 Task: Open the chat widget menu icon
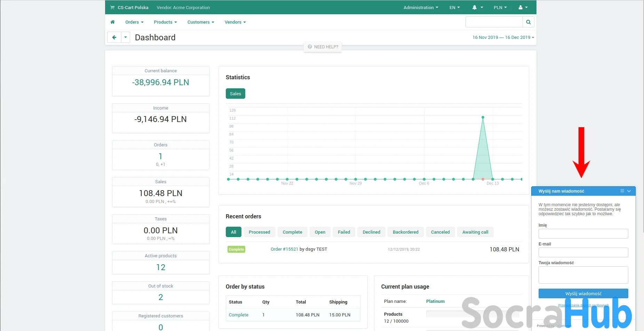point(622,191)
